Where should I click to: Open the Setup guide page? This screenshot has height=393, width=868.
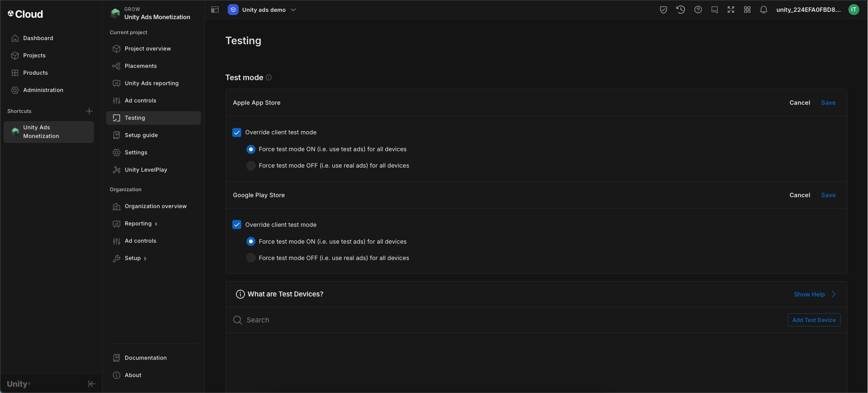point(153,135)
